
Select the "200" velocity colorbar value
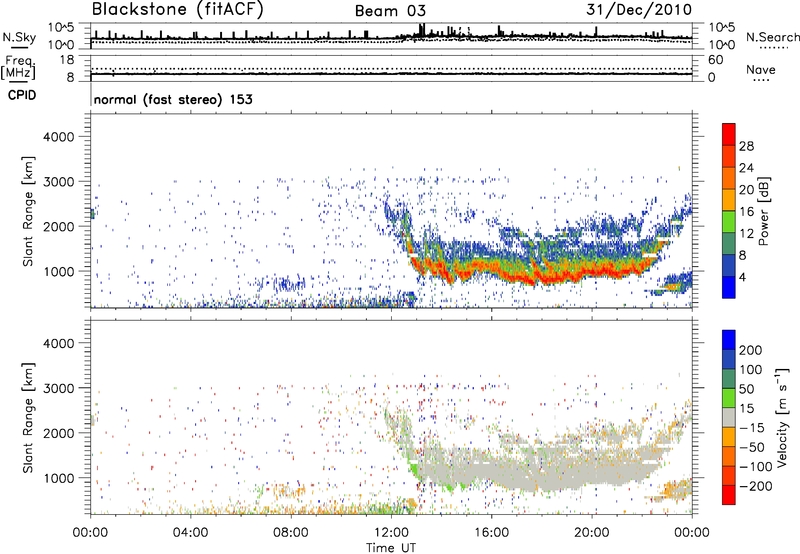(751, 350)
